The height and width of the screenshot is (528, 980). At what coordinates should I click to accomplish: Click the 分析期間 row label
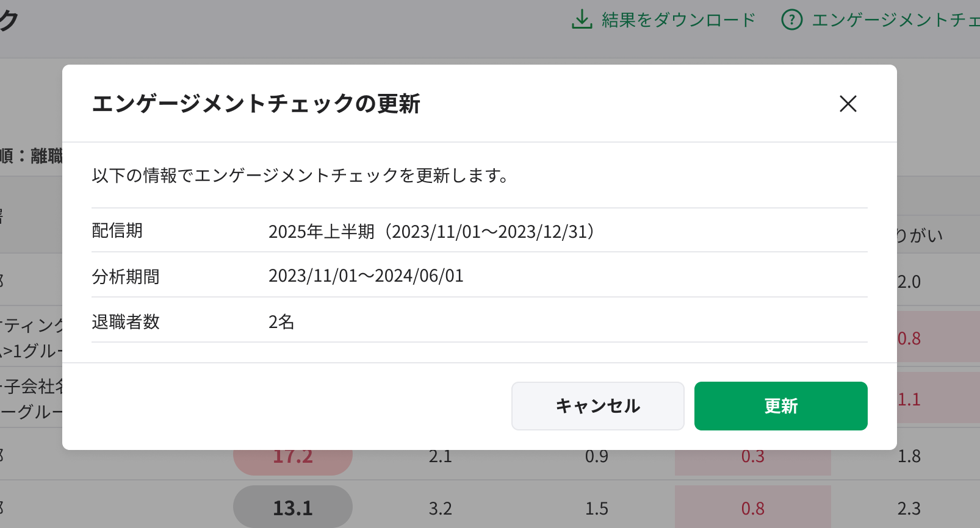coord(126,276)
